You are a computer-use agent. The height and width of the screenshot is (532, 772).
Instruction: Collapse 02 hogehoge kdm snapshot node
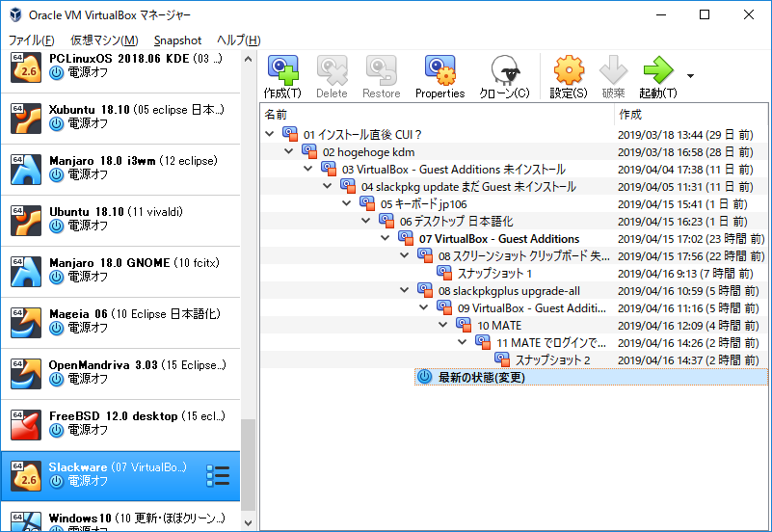click(x=288, y=151)
